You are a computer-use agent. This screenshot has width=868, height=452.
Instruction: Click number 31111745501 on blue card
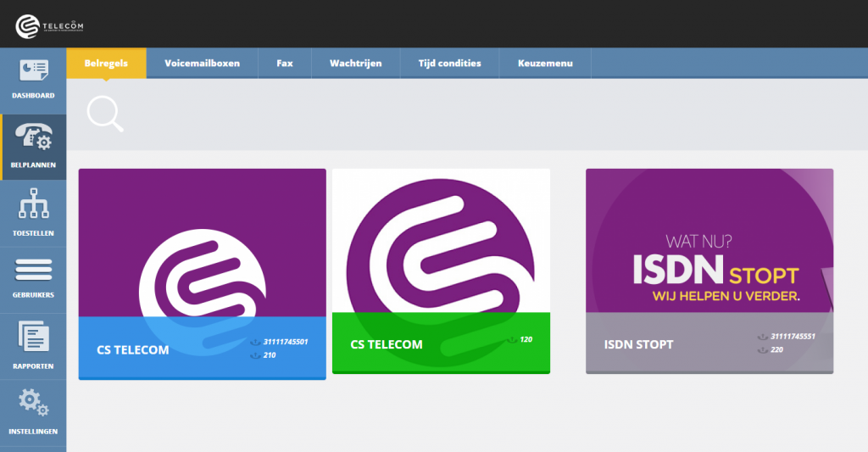pos(286,342)
